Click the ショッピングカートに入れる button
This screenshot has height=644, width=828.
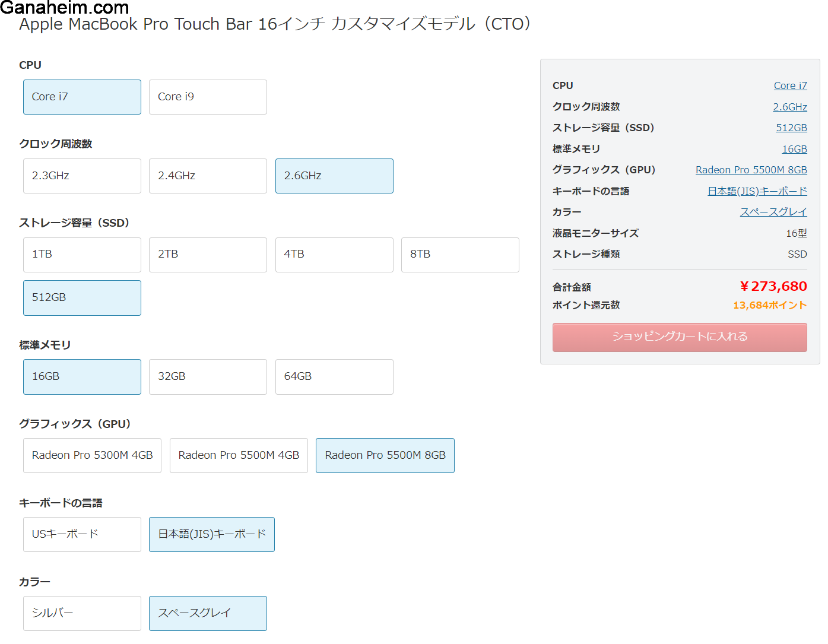[680, 337]
